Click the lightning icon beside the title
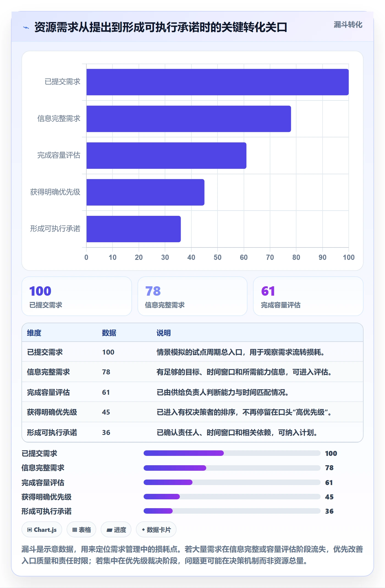The width and height of the screenshot is (385, 588). tap(26, 28)
